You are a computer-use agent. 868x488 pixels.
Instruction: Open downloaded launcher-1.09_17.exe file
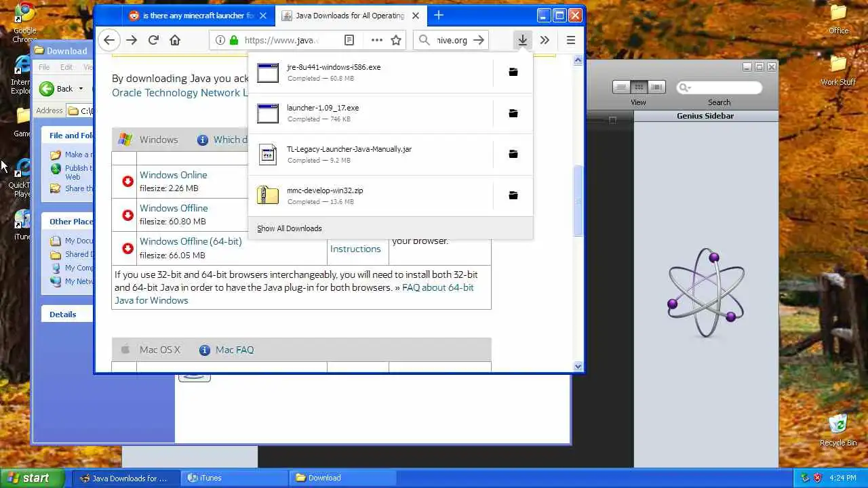[x=371, y=113]
